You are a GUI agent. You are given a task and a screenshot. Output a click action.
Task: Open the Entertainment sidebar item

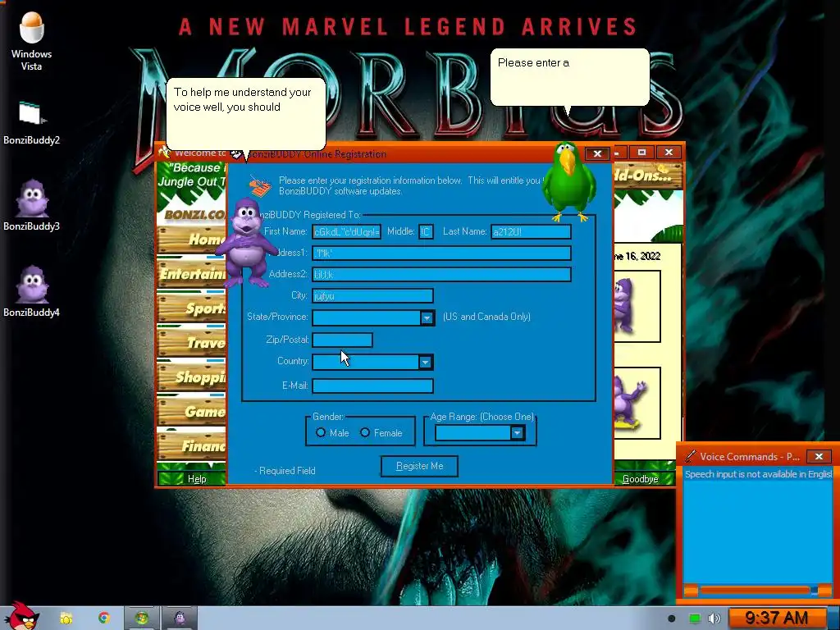[x=192, y=274]
